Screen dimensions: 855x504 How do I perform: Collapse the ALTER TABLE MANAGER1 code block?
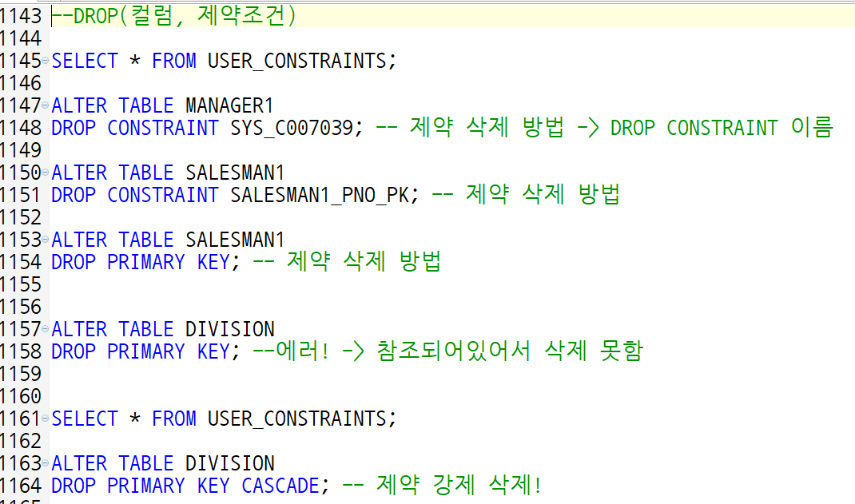point(46,105)
